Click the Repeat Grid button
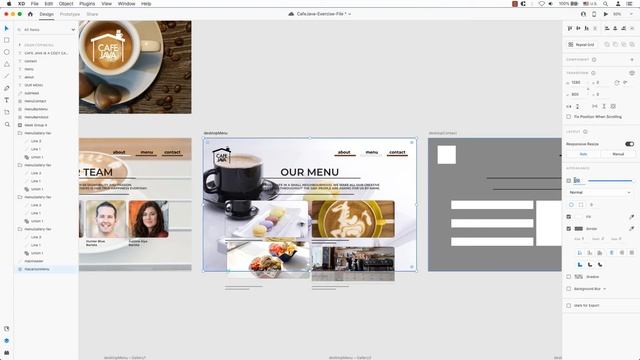 pyautogui.click(x=581, y=44)
